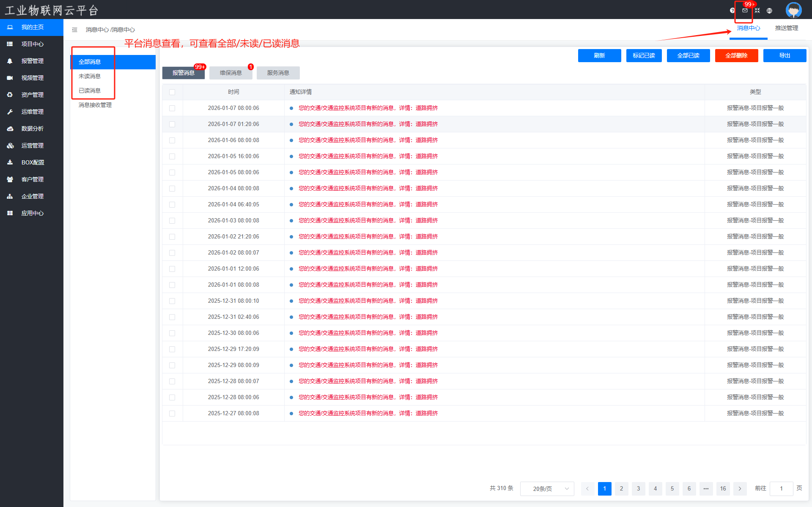
Task: Go to next page using right chevron
Action: click(x=740, y=488)
